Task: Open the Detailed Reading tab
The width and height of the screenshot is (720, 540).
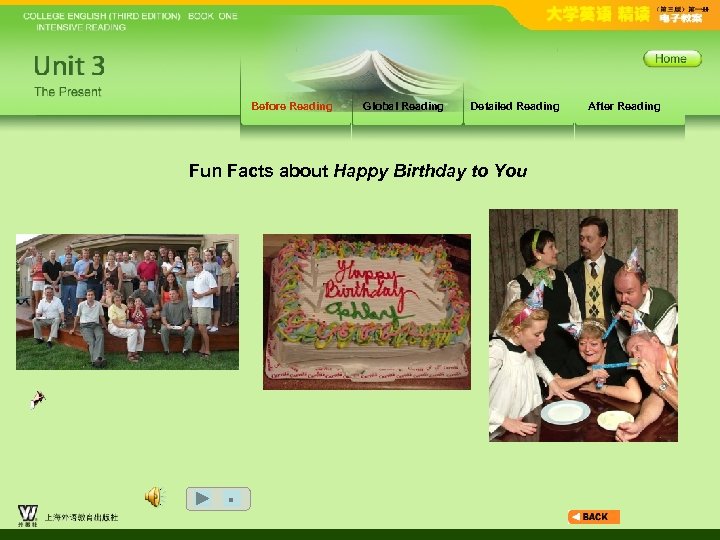Action: 515,107
